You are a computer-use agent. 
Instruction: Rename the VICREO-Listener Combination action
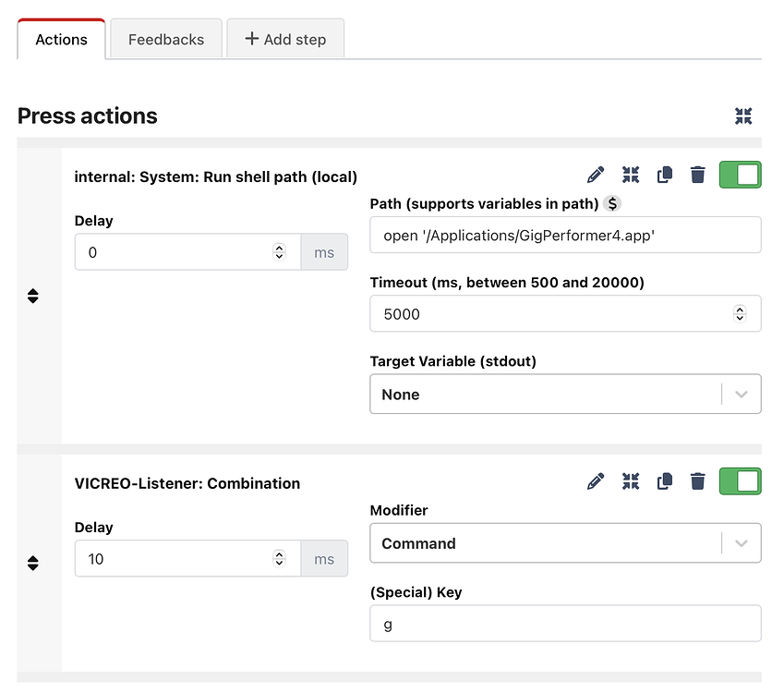(596, 481)
